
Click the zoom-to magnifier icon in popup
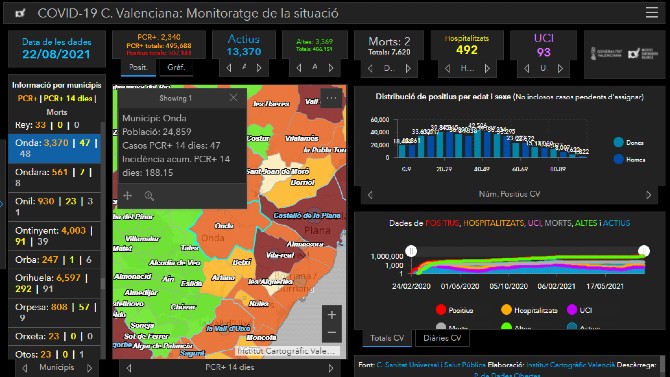[x=149, y=196]
